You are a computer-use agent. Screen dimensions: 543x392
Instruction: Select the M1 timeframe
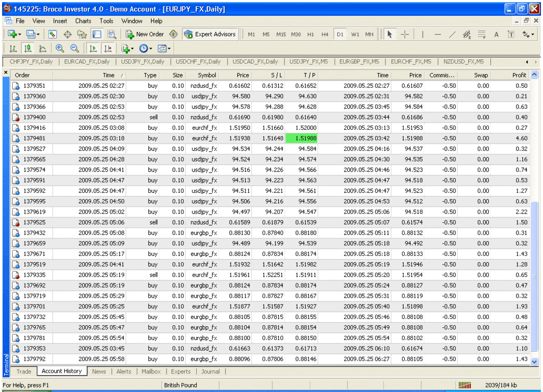[x=251, y=34]
